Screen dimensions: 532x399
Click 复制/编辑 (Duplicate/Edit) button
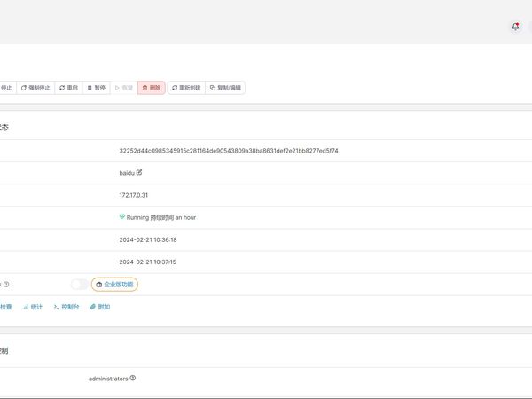225,88
